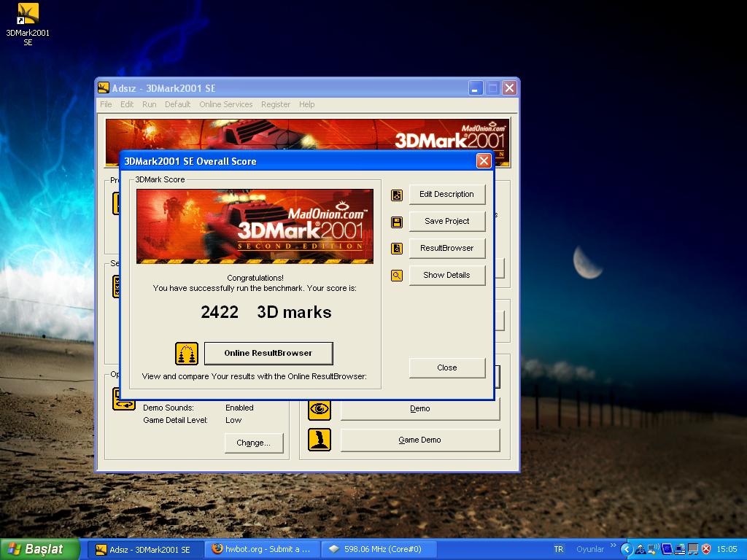The height and width of the screenshot is (560, 747).
Task: Switch to Adsız - 3DMark2001 SE taskbar item
Action: [146, 550]
